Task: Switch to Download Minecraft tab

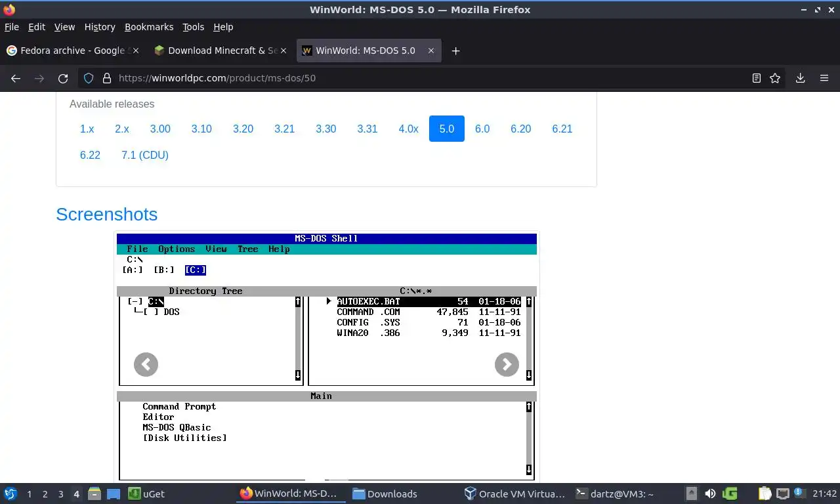Action: tap(222, 51)
